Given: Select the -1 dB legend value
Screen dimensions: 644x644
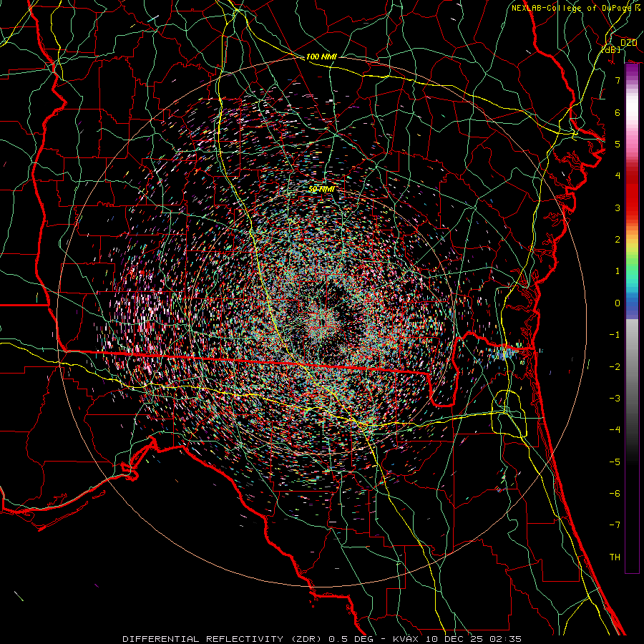Looking at the screenshot, I should click(x=615, y=335).
